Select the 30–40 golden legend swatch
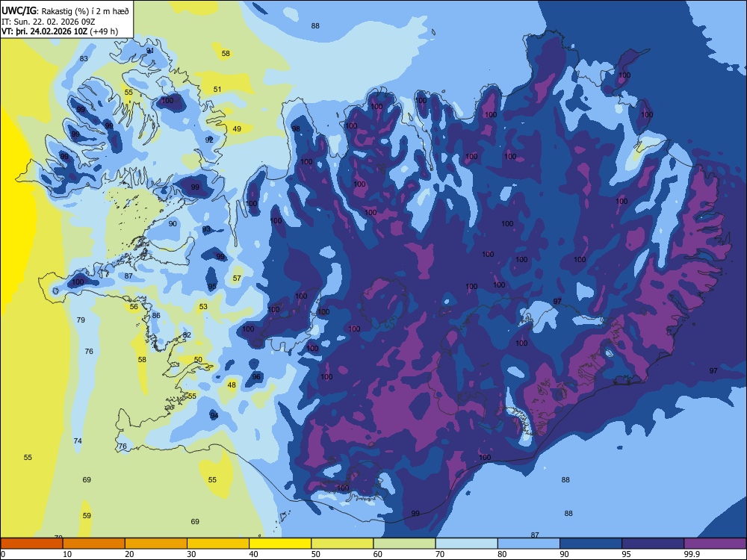 [218, 544]
